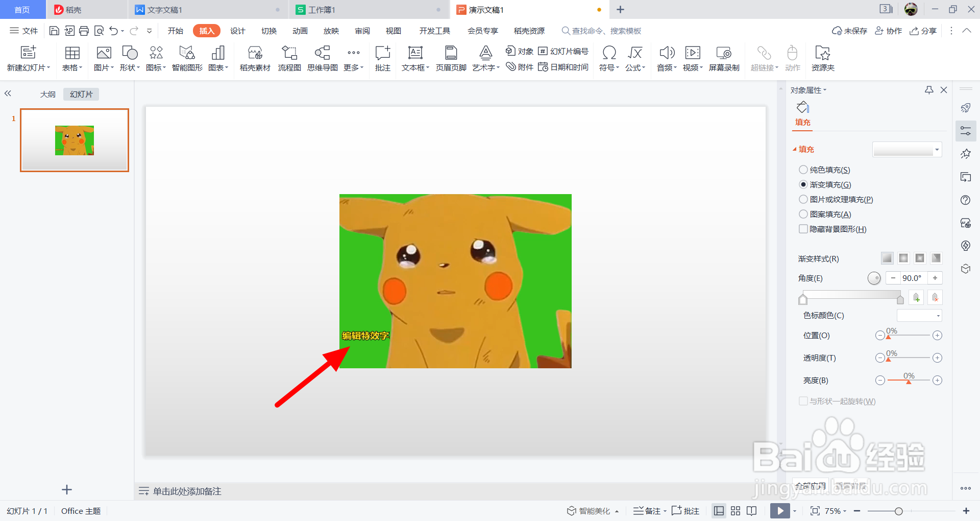Insert 对象 object
Image resolution: width=980 pixels, height=521 pixels.
(520, 51)
